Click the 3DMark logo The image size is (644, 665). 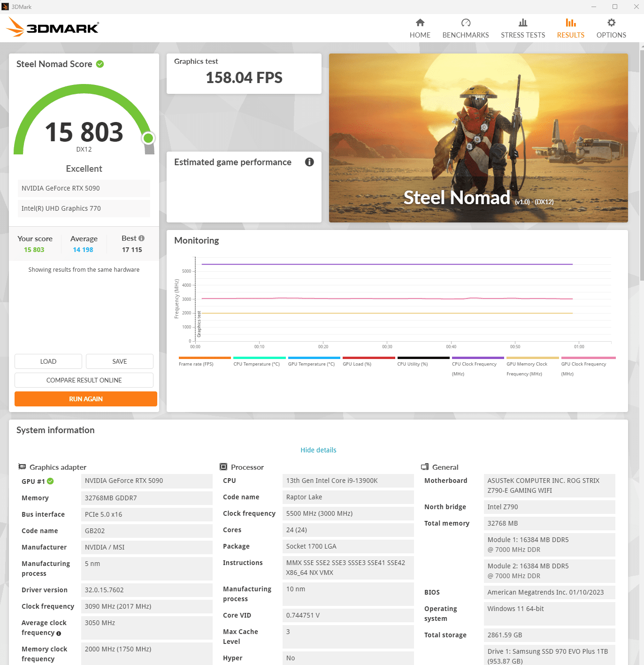tap(53, 27)
